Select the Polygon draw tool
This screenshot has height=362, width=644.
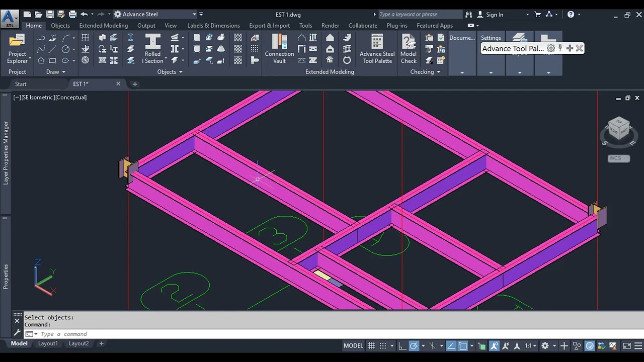pos(41,61)
